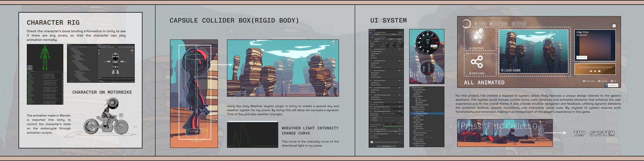Screen dimensions: 644x161
Task: Click the Cozy Weather Sphere name field
Action: pos(386,32)
